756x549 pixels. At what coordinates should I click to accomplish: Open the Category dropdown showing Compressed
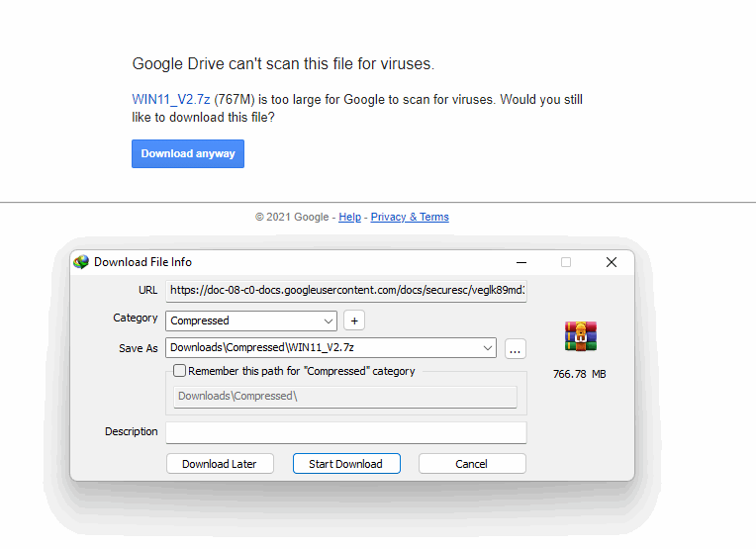(251, 321)
